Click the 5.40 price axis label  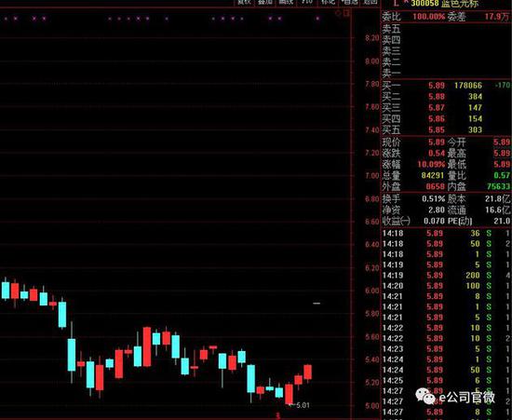(372, 359)
